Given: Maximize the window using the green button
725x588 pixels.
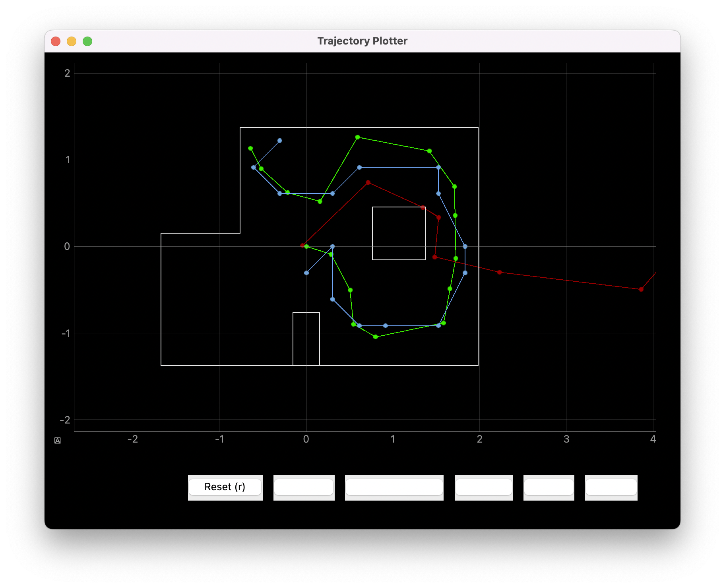Looking at the screenshot, I should point(87,41).
